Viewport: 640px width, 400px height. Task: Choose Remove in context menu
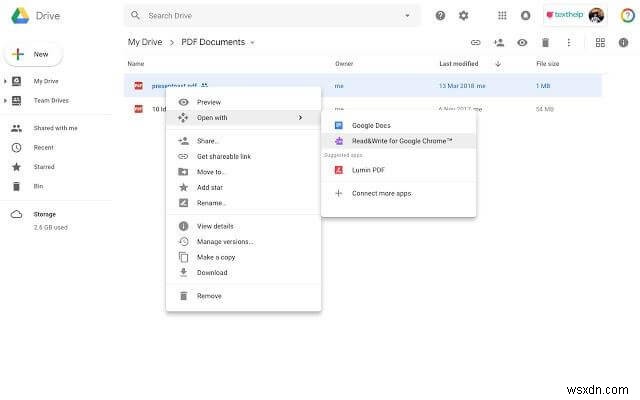(x=244, y=296)
